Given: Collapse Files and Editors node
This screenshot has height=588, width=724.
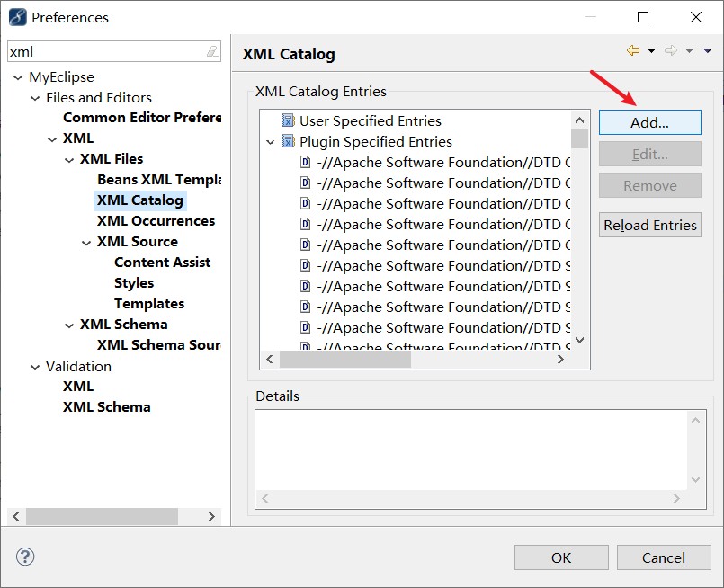Looking at the screenshot, I should 35,98.
